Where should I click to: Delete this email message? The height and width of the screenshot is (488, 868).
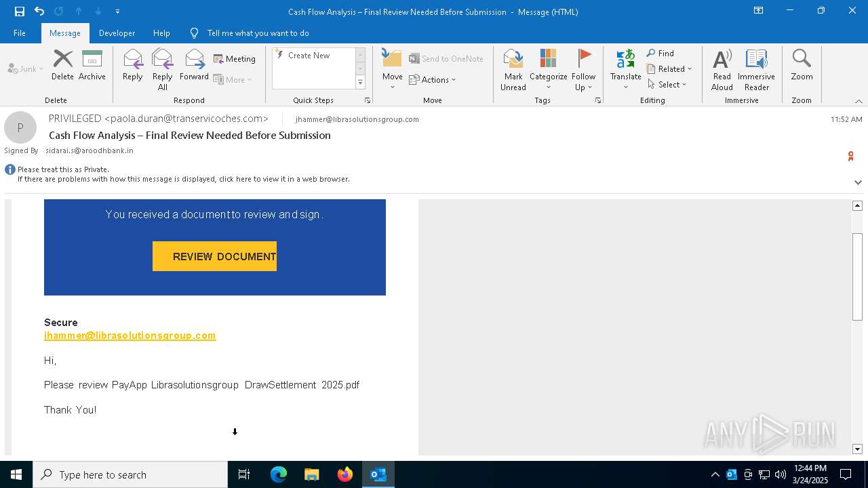point(62,65)
